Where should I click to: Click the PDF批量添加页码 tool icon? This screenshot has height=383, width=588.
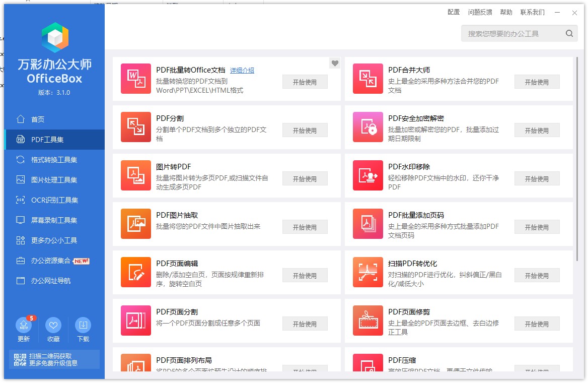click(x=368, y=224)
